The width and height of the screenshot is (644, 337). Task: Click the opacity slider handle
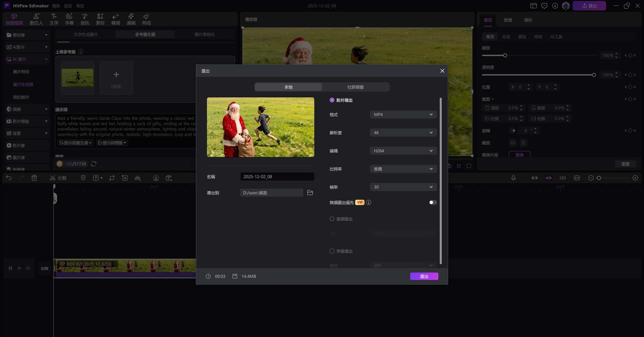coord(594,75)
